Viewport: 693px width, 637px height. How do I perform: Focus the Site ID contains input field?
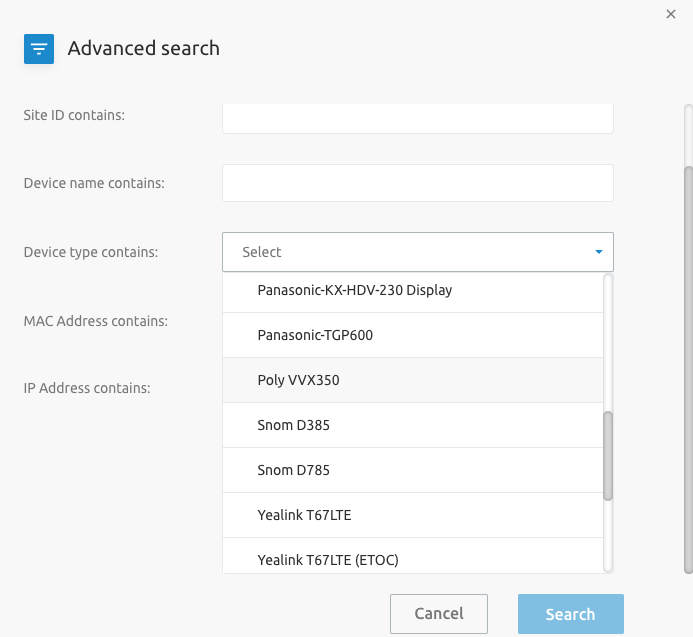(x=418, y=118)
